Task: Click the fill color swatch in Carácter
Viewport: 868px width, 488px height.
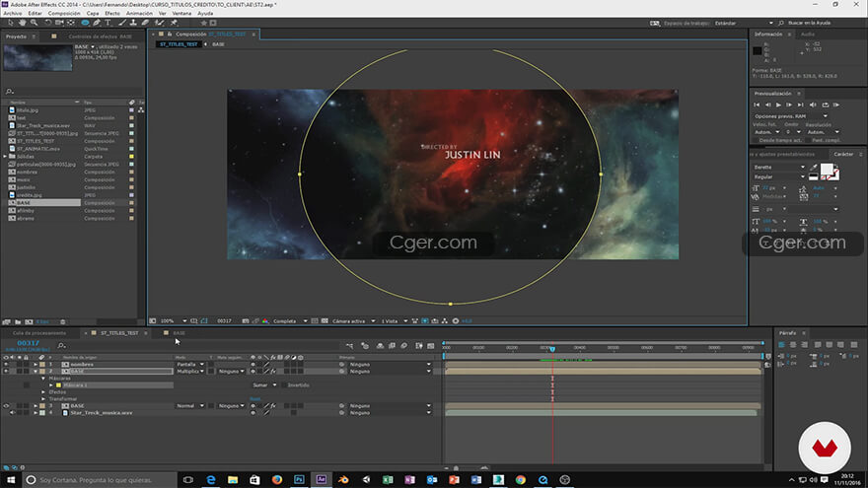Action: (827, 170)
